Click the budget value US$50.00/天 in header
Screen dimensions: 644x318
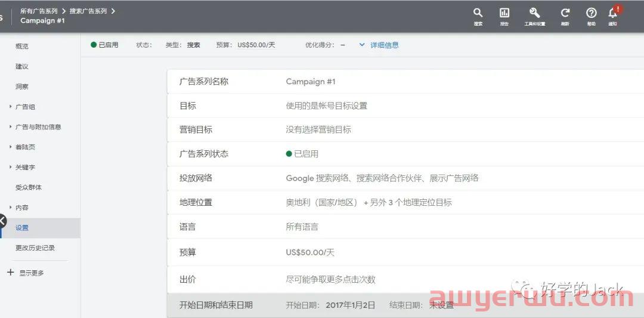(256, 45)
